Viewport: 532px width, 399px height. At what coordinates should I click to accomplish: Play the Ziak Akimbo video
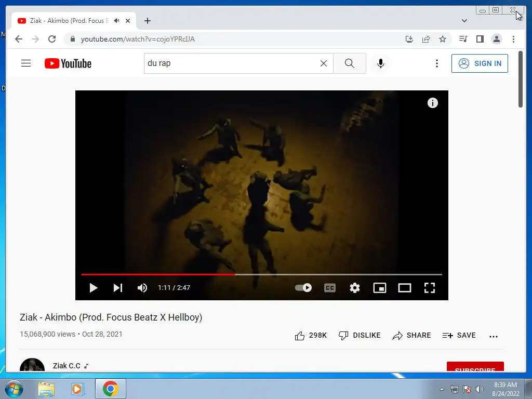click(94, 288)
